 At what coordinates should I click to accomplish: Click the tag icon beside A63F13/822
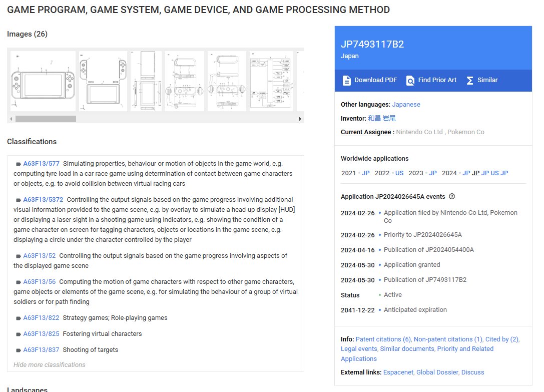click(x=19, y=318)
